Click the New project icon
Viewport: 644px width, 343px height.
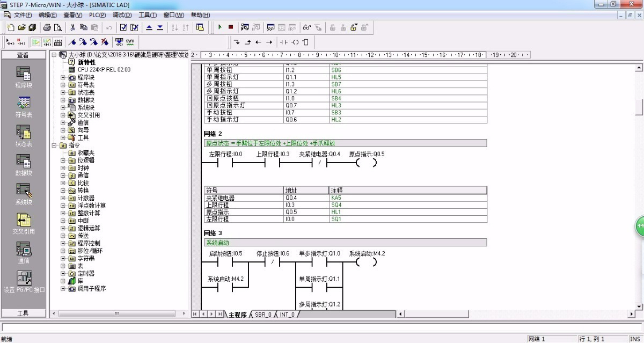coord(10,27)
